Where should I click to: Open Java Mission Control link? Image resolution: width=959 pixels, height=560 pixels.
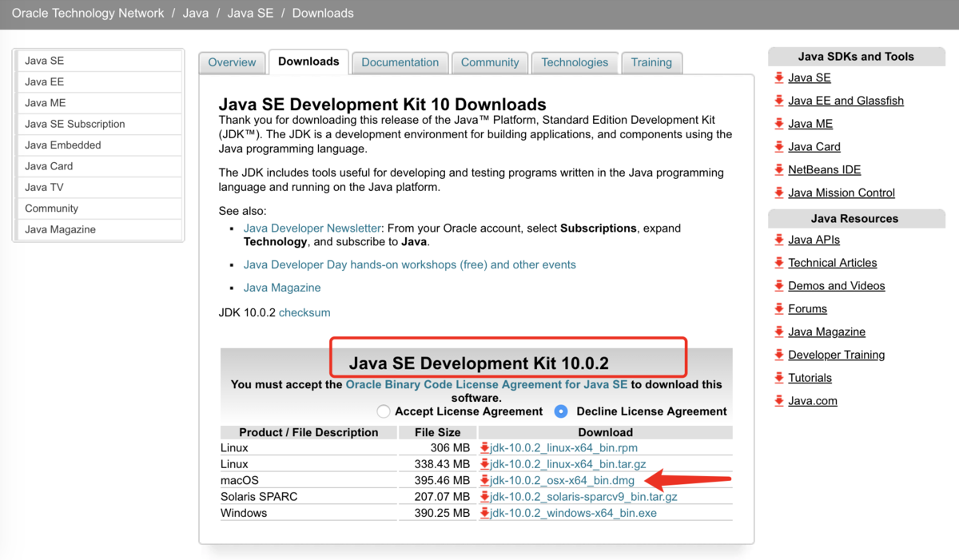click(842, 193)
